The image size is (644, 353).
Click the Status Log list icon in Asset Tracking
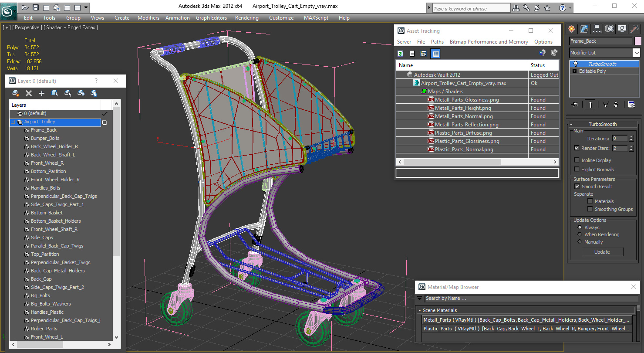(x=412, y=54)
